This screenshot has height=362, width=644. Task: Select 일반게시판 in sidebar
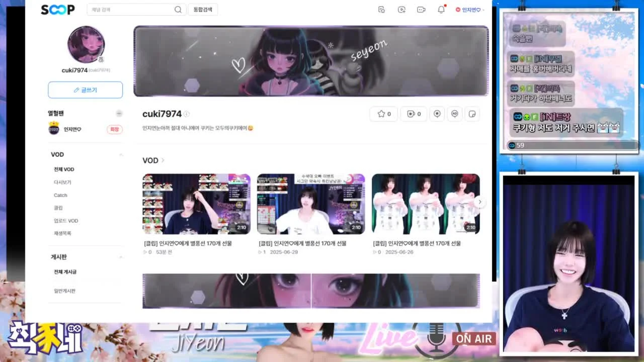[64, 291]
